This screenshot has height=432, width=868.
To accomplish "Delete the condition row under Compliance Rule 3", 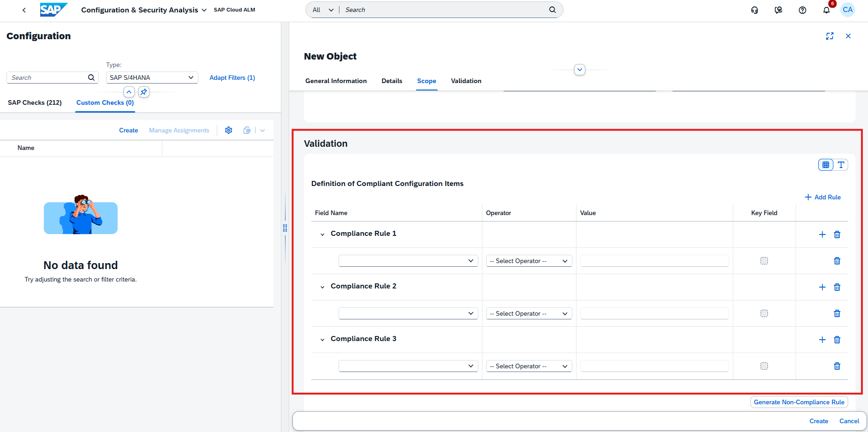I will click(x=837, y=366).
